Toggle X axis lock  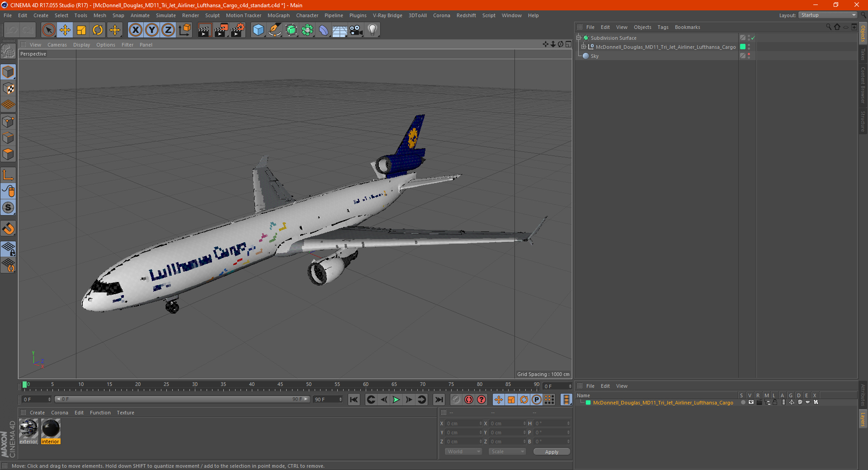(135, 30)
